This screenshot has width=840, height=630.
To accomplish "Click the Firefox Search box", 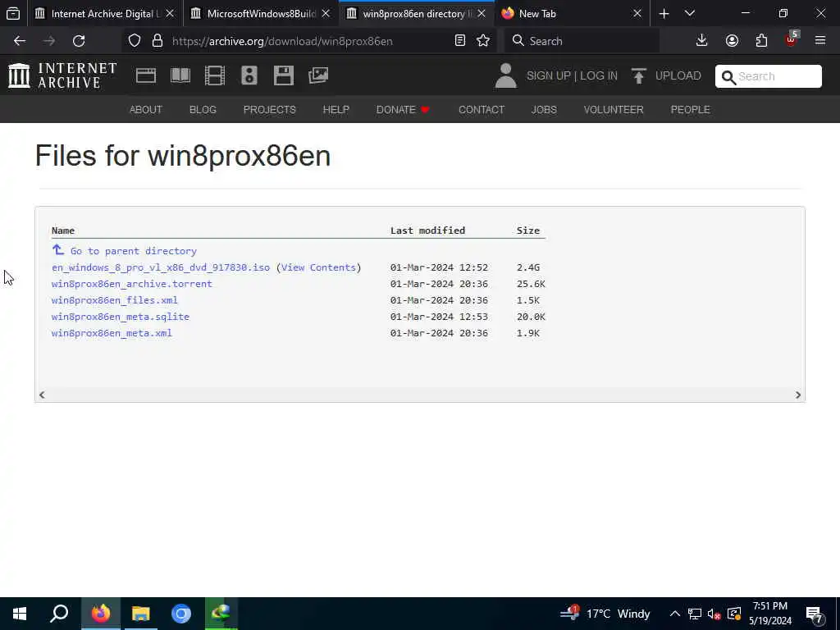I will point(582,41).
